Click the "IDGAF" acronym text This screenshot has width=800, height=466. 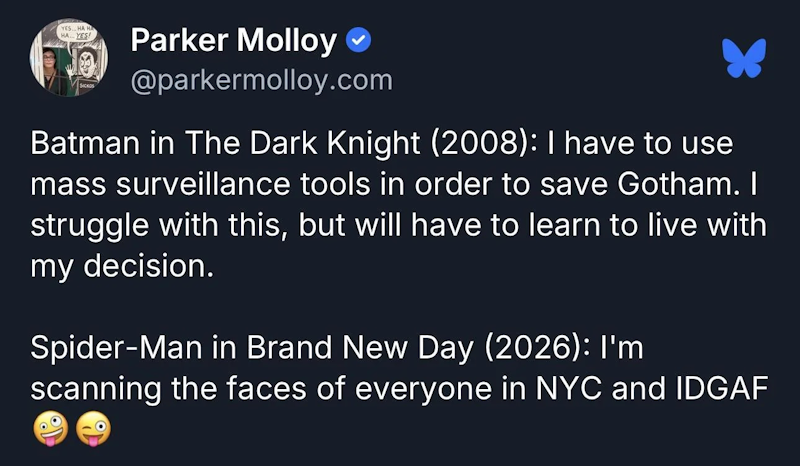722,388
